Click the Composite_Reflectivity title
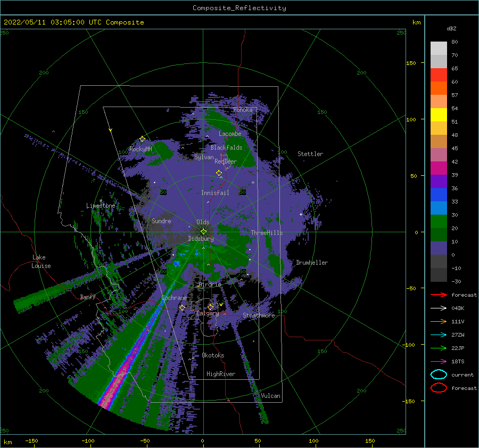 click(239, 8)
